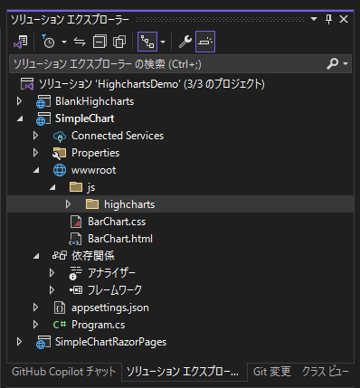Collapse the wwwroot folder
The width and height of the screenshot is (360, 388).
(x=36, y=170)
